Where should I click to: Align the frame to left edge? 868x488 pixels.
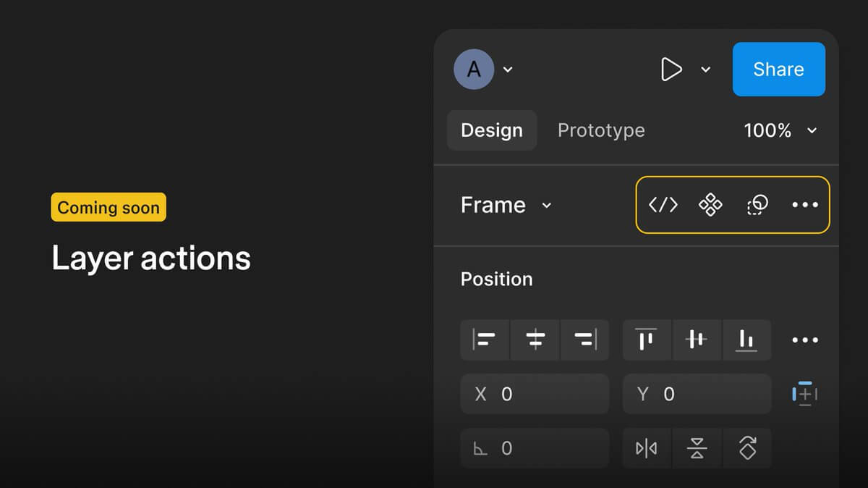485,340
